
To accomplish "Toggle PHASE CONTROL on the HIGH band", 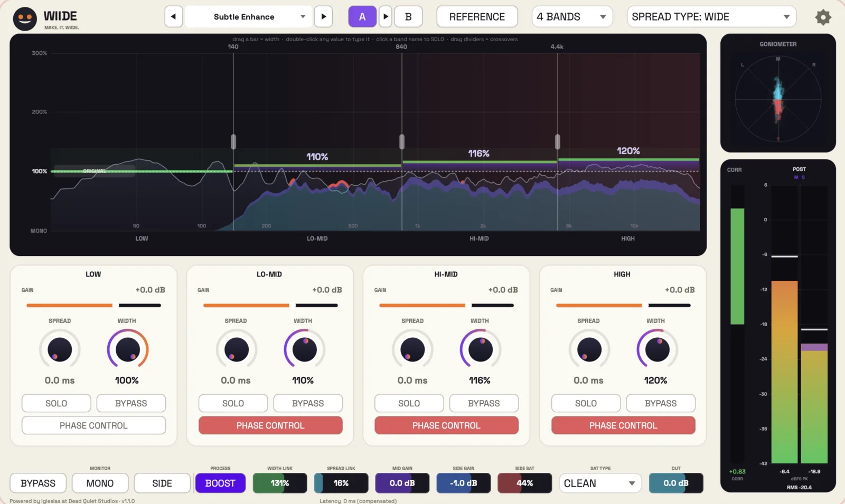I will pyautogui.click(x=623, y=425).
